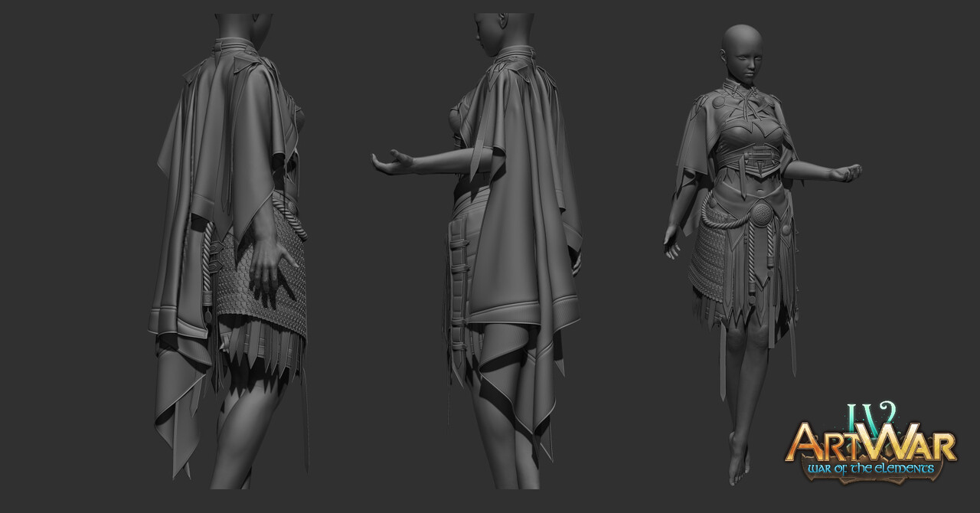Select the back-view cape render of the character
980x513 pixels.
pos(230,251)
